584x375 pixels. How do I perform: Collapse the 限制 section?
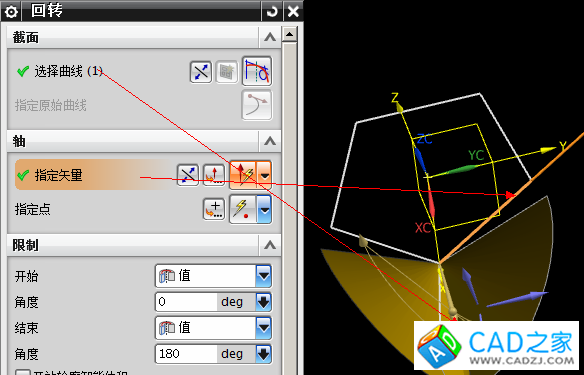(270, 245)
